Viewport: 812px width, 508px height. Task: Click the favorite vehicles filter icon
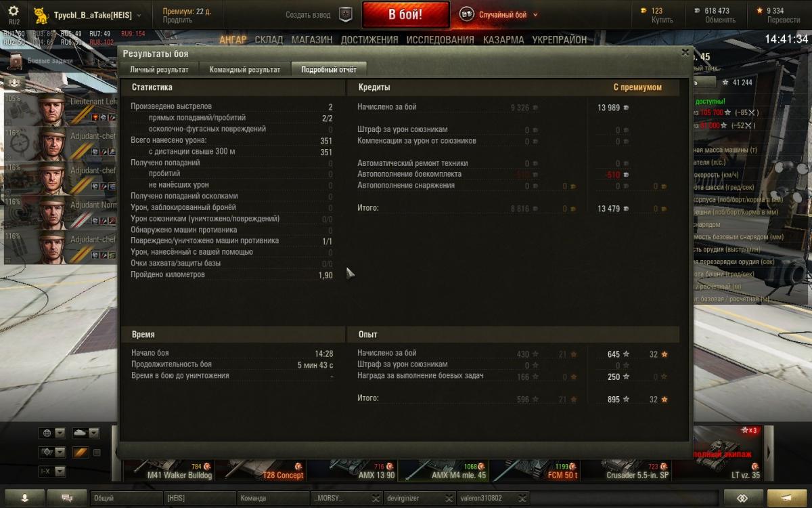(80, 452)
